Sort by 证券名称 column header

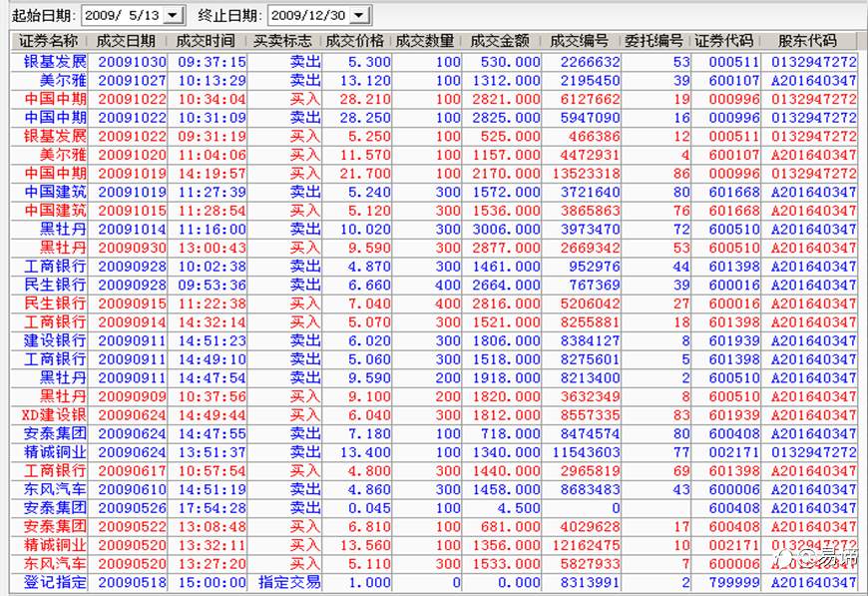click(49, 41)
